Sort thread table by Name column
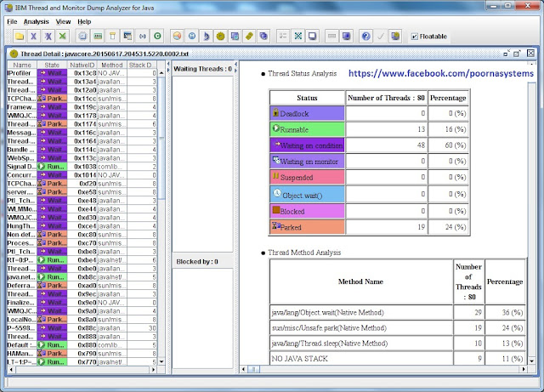 [x=22, y=65]
